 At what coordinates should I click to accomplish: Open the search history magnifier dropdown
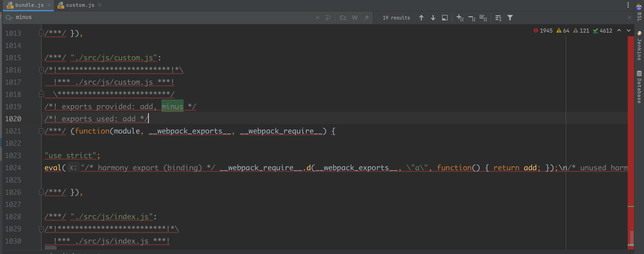(9, 18)
